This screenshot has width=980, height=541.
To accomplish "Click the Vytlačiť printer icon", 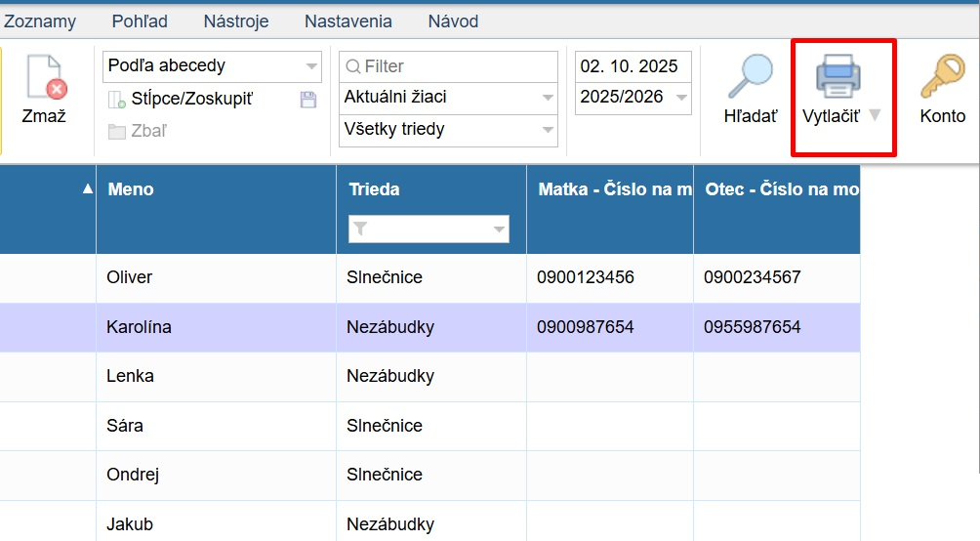I will tap(837, 77).
